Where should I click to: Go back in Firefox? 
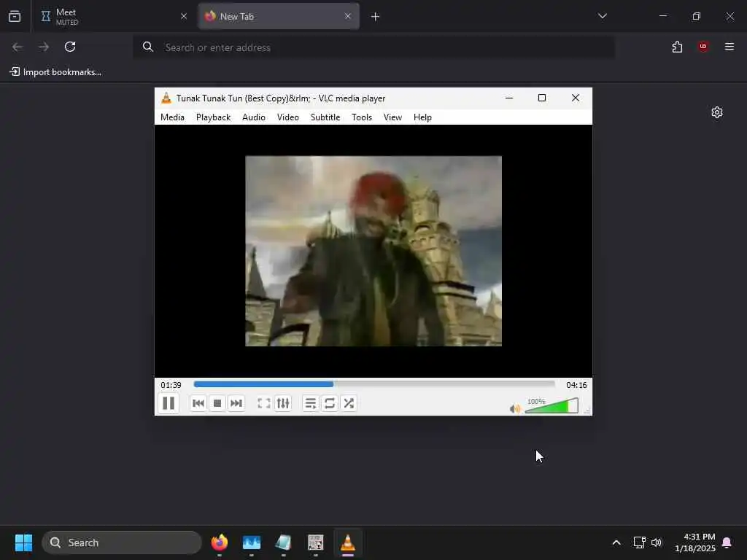click(x=18, y=47)
